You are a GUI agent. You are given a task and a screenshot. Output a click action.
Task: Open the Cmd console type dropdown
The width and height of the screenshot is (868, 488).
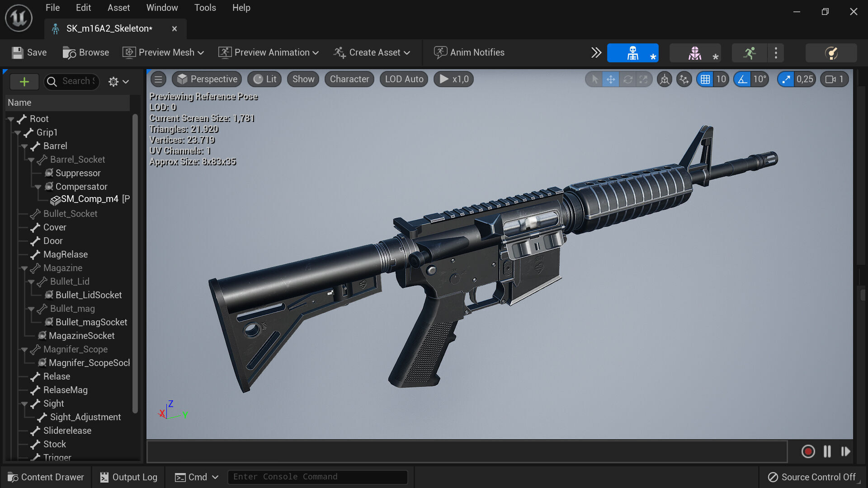coord(197,477)
